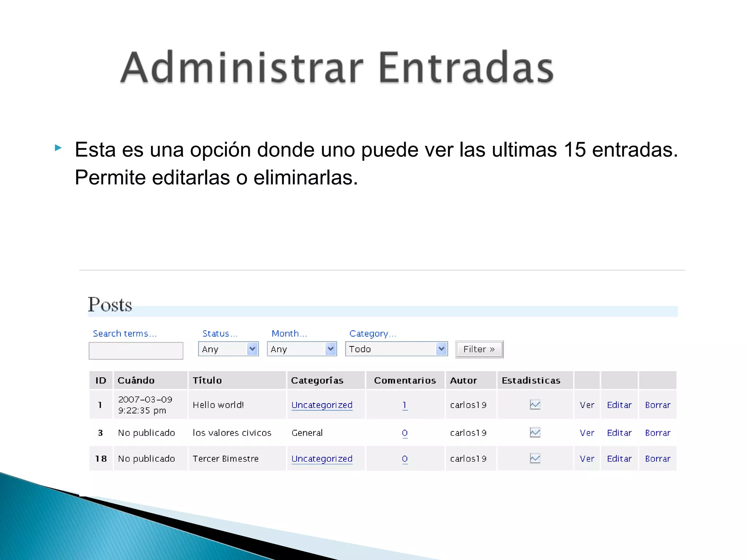Screen dimensions: 747x560
Task: Click the Category… label
Action: coord(372,334)
